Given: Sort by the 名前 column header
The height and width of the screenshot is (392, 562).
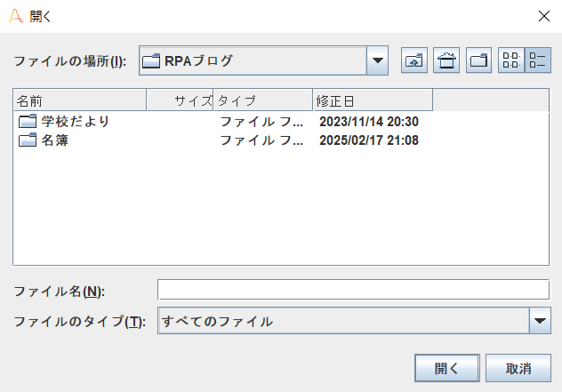Looking at the screenshot, I should (x=78, y=99).
